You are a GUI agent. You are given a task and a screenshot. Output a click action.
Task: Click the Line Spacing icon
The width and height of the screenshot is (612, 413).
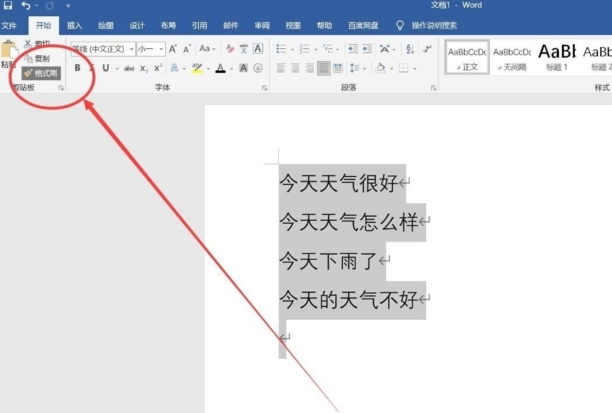pos(355,68)
